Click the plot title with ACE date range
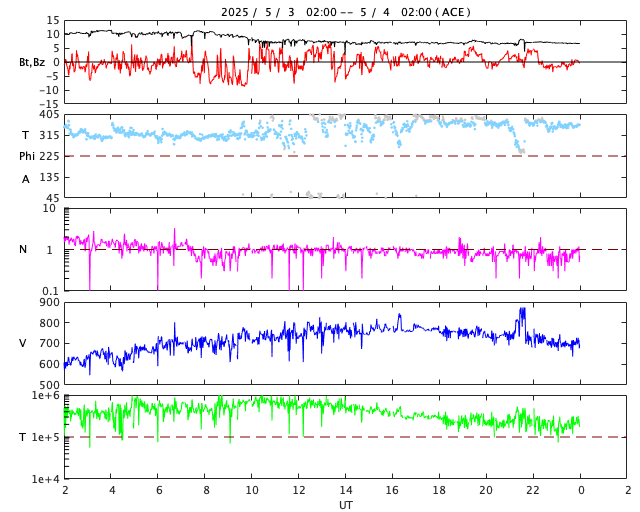 click(345, 12)
